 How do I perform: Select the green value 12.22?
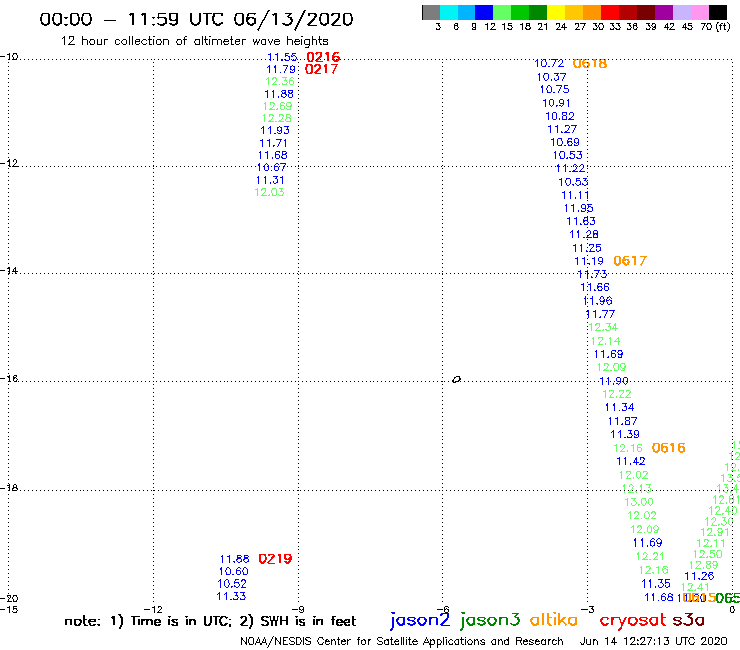pos(616,394)
